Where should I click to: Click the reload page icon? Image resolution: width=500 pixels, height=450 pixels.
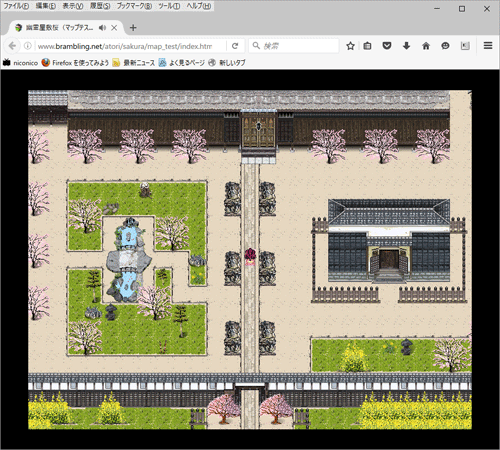coord(235,46)
